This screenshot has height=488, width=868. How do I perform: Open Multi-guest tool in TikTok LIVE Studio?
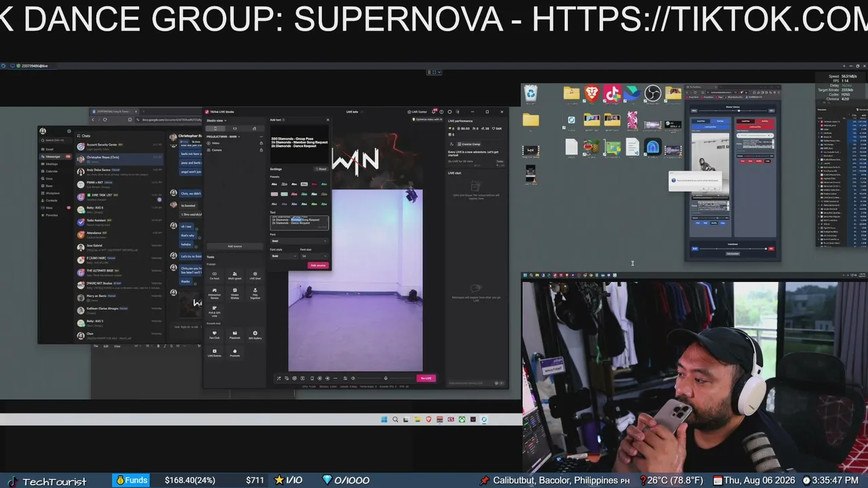(x=235, y=275)
